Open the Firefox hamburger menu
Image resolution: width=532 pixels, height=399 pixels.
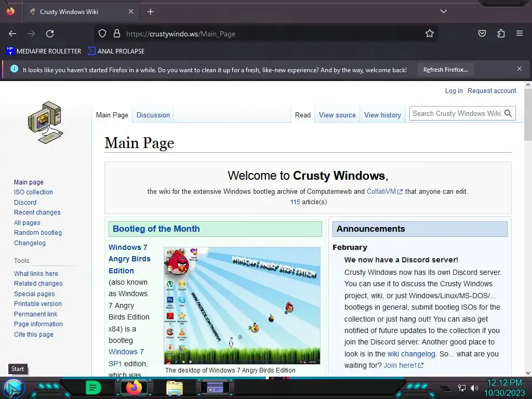(520, 33)
